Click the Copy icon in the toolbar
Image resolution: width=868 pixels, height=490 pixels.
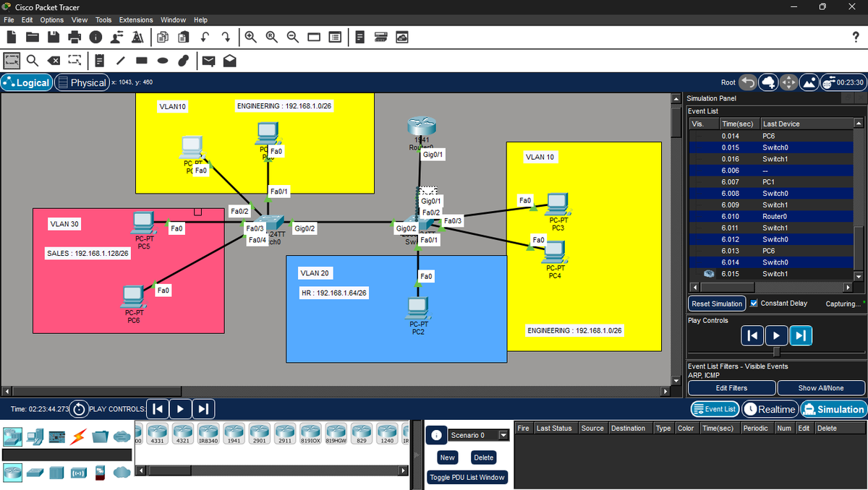coord(163,37)
